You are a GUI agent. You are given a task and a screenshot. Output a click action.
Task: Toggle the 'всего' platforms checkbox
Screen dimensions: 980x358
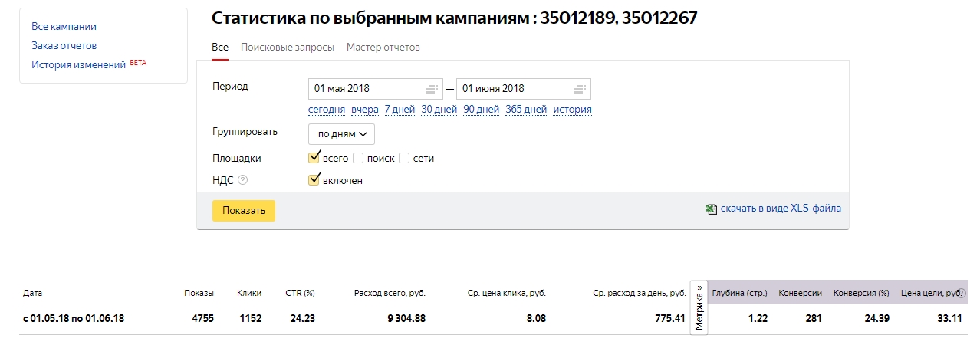314,158
